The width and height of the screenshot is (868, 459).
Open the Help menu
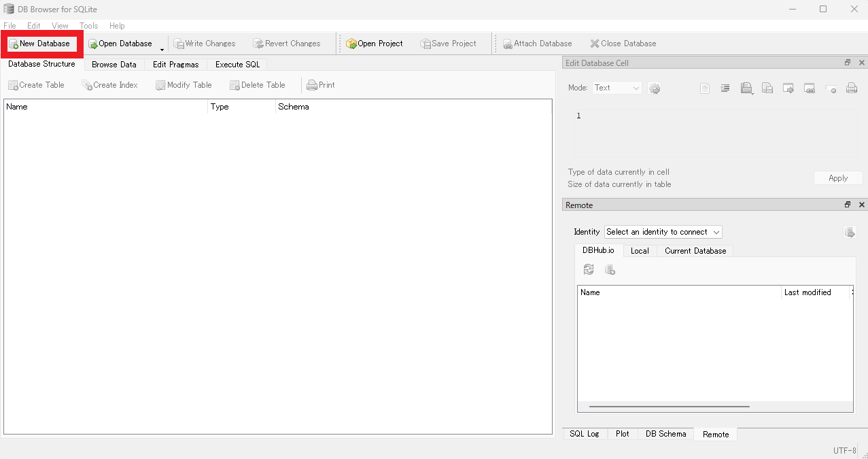[x=117, y=26]
